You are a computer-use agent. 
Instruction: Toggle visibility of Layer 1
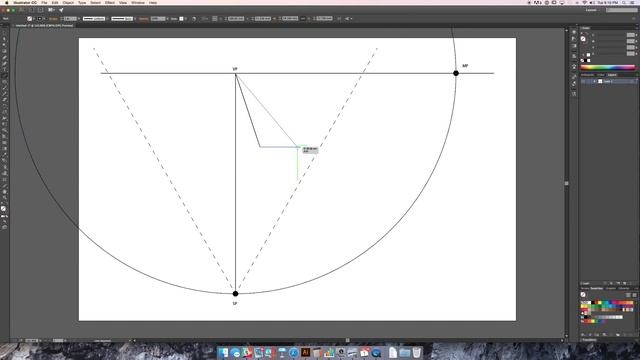583,81
